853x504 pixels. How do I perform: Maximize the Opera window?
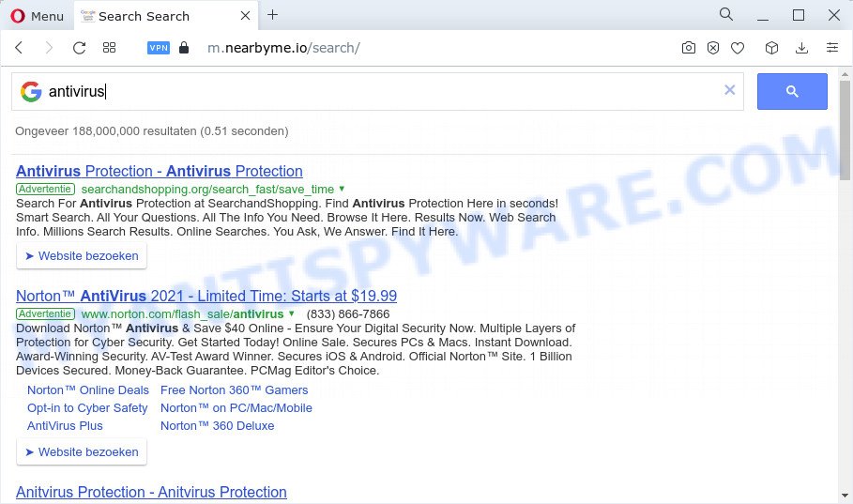click(x=798, y=15)
